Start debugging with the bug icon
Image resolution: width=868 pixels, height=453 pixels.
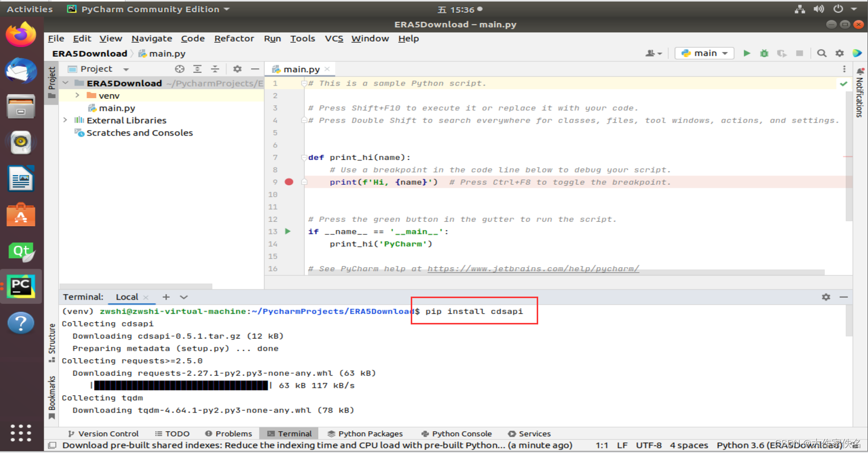764,53
